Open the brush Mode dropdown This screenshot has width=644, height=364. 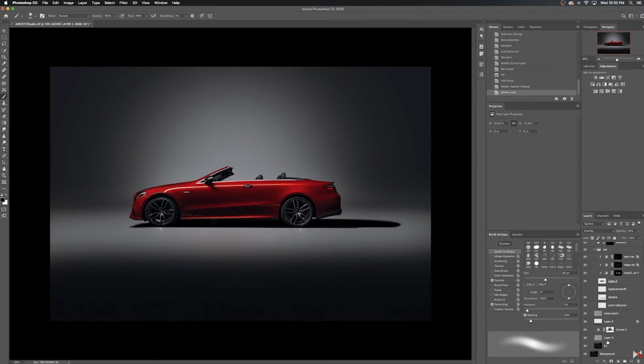pyautogui.click(x=73, y=16)
